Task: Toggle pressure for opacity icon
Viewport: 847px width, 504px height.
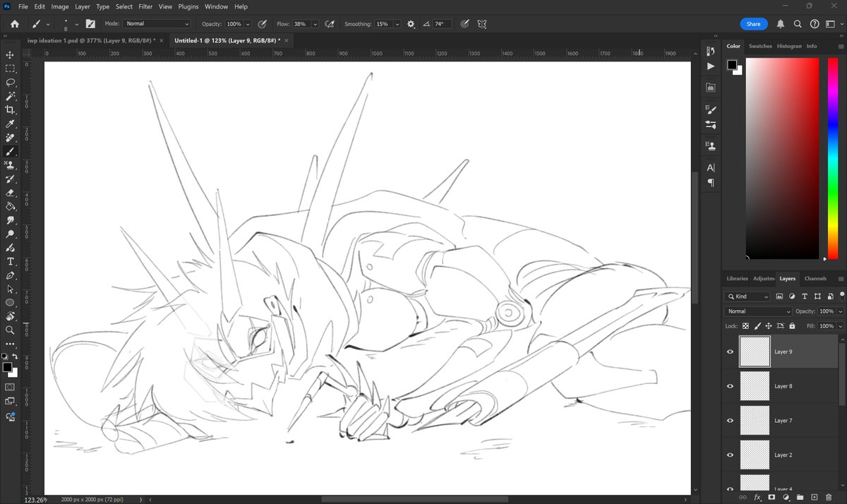Action: click(263, 24)
